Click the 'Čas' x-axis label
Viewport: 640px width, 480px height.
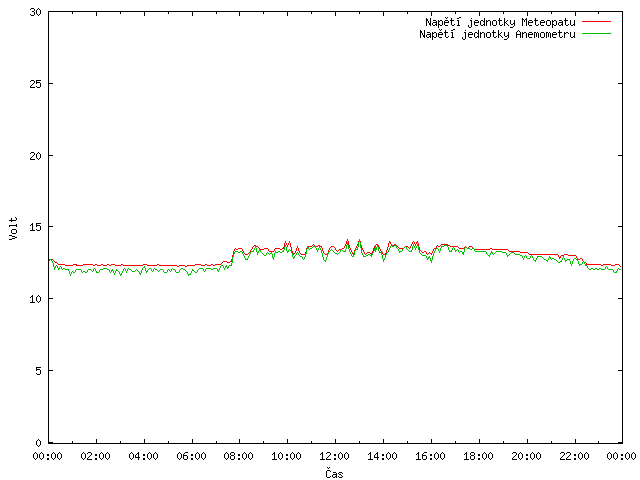pos(334,473)
